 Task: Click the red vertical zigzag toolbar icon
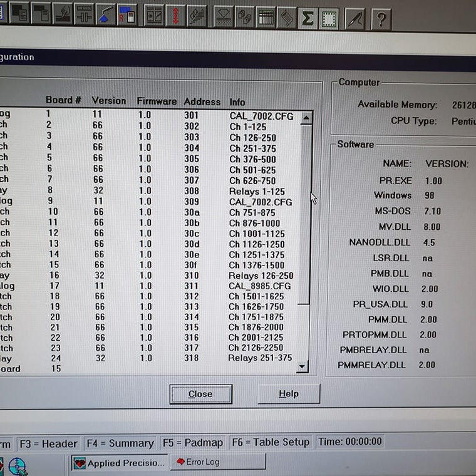coord(175,15)
